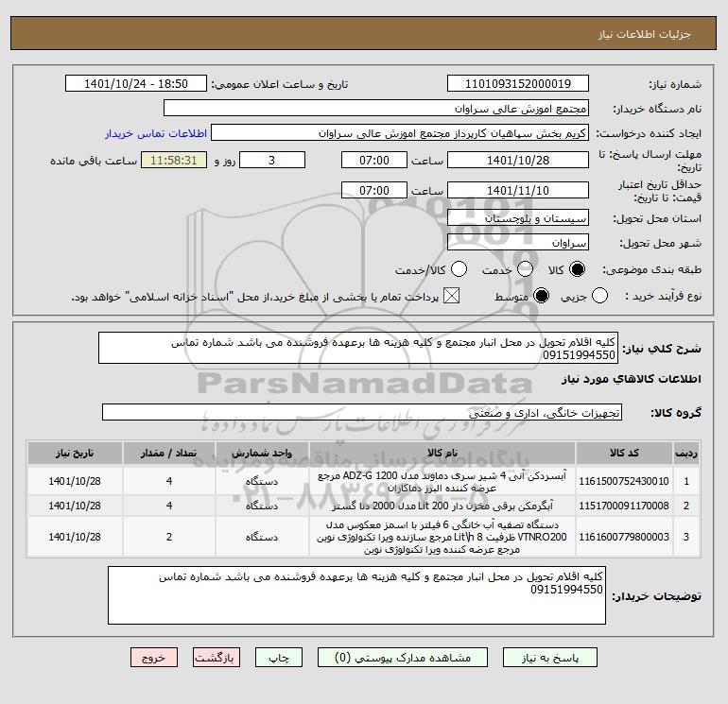Screen dimensions: 728x704
Task: Click the buyer notes text area
Action: click(356, 595)
